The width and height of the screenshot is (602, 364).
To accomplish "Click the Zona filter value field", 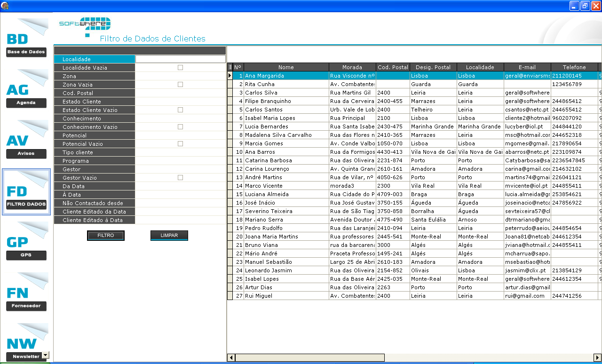I will point(181,76).
